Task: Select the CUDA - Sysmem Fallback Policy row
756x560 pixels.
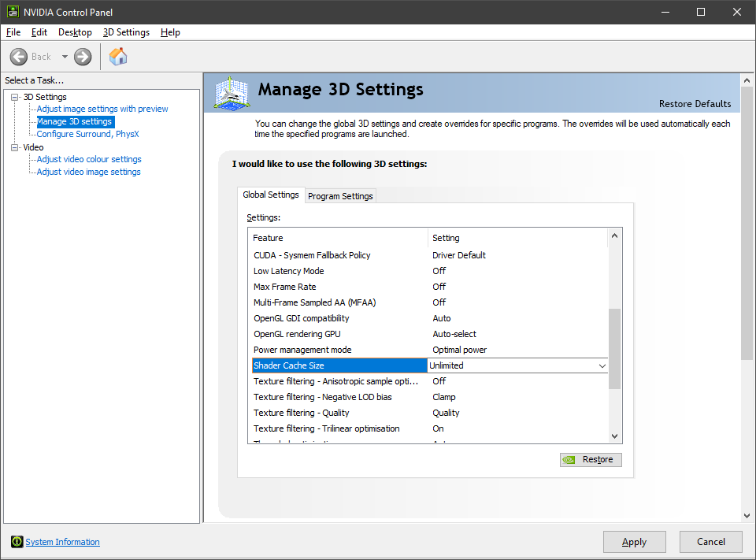Action: [430, 255]
